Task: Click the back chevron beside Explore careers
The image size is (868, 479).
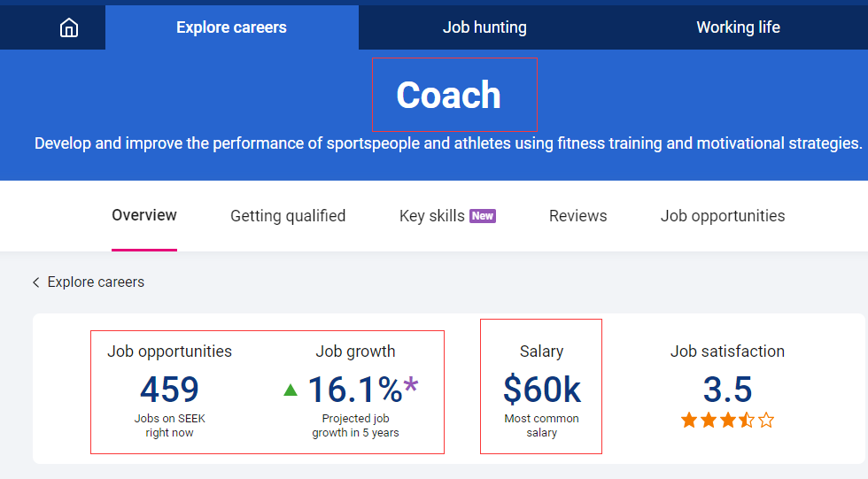Action: click(x=36, y=282)
